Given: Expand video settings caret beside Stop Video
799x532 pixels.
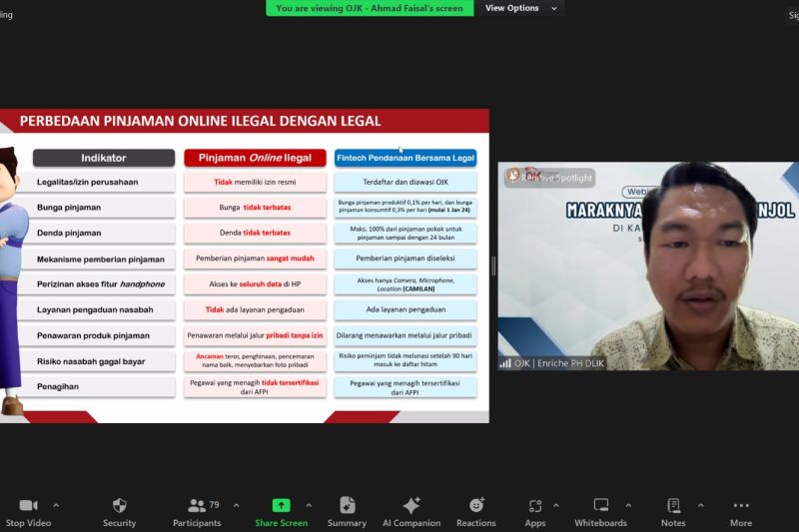Looking at the screenshot, I should pos(56,505).
